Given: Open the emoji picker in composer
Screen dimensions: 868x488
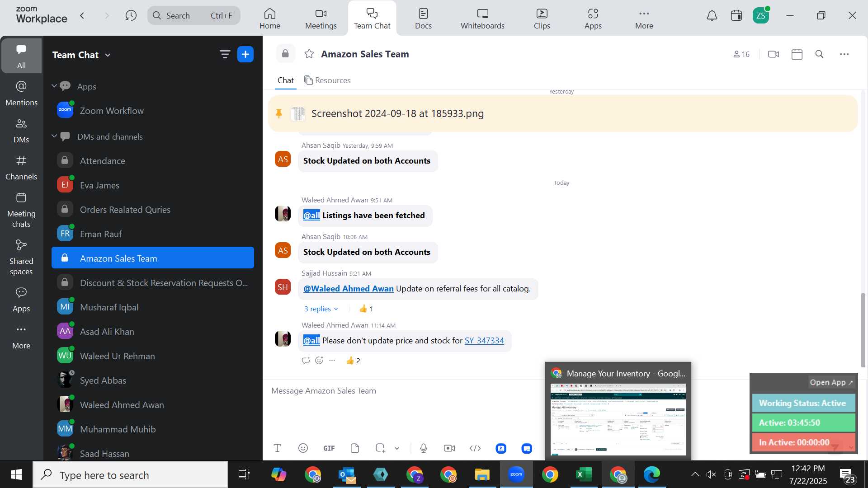Looking at the screenshot, I should [x=303, y=448].
